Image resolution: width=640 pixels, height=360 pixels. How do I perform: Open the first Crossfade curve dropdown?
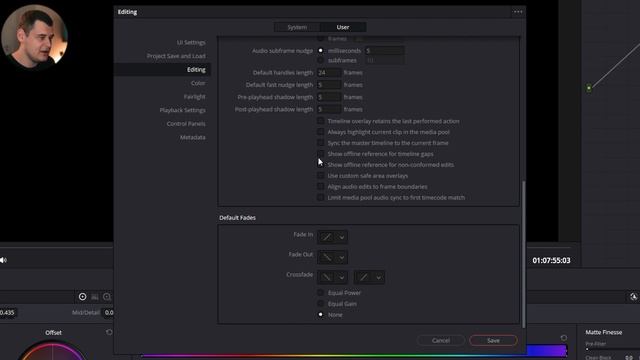coord(332,277)
